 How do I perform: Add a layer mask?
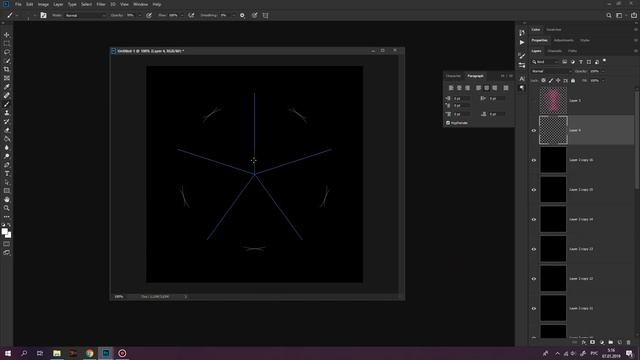pyautogui.click(x=593, y=342)
